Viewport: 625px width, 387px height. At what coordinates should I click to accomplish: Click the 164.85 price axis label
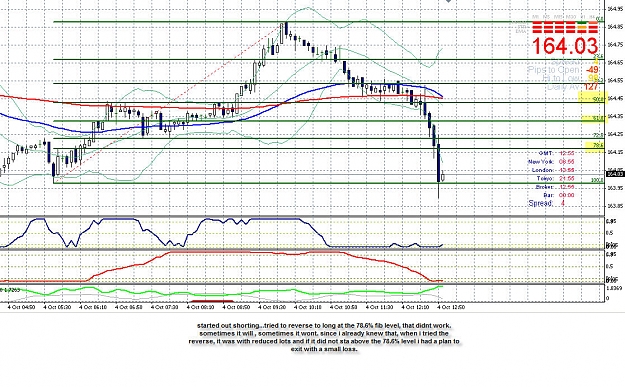[615, 27]
